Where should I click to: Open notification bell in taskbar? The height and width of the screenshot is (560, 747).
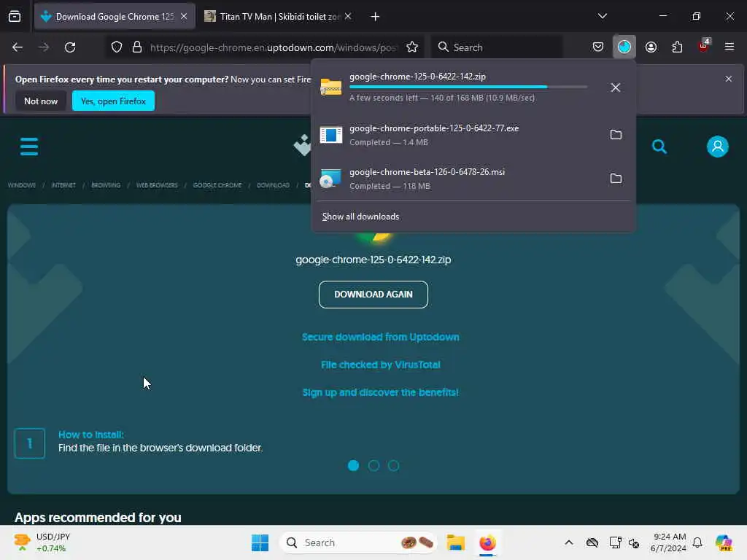[x=697, y=542]
